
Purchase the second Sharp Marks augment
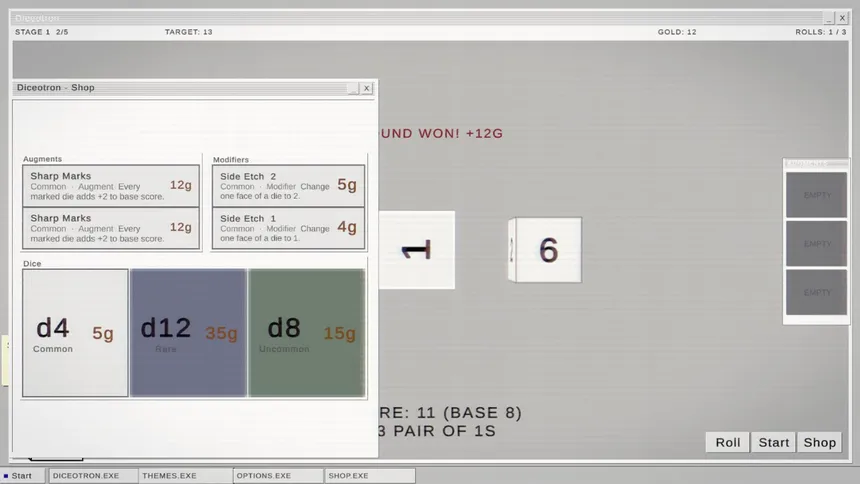click(111, 228)
